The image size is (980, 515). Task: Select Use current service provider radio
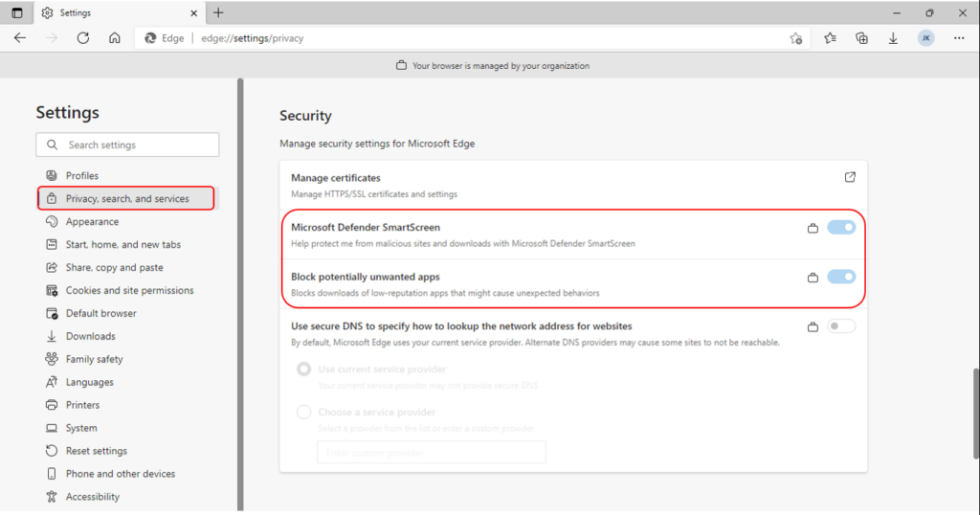point(303,369)
